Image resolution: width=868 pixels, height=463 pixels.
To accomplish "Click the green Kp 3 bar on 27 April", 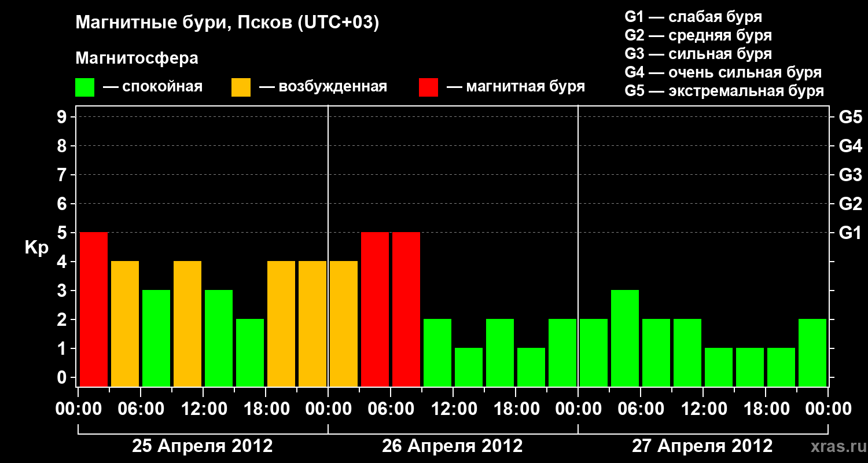I will pyautogui.click(x=625, y=338).
